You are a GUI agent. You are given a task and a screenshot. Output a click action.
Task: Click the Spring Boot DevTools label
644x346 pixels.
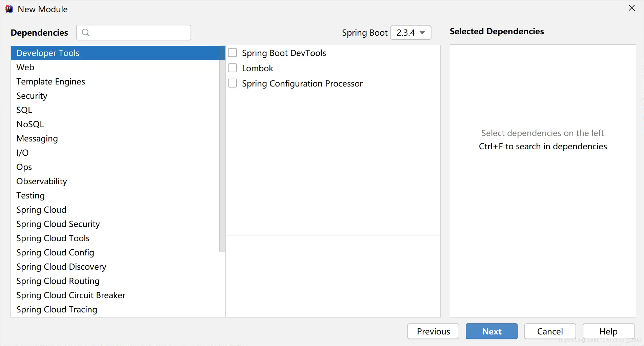(x=284, y=53)
